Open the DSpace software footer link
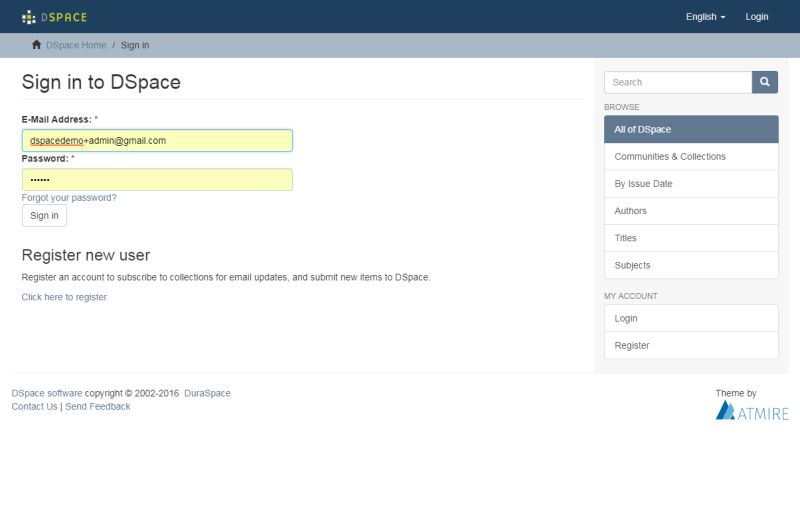 tap(47, 393)
